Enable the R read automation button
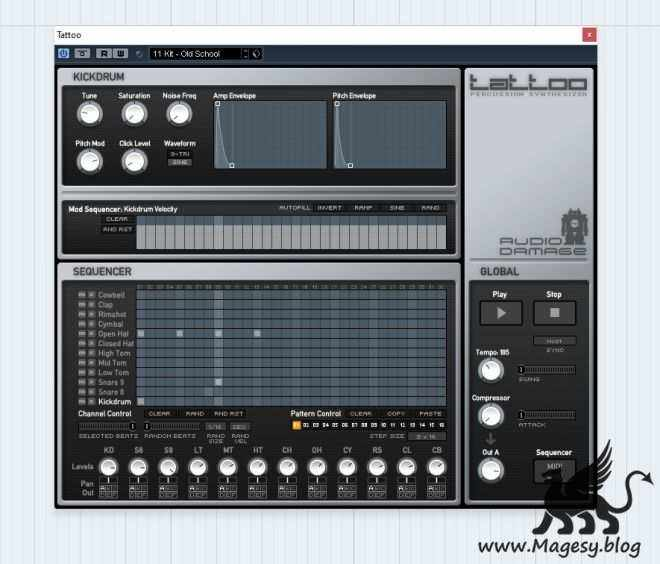 [x=104, y=53]
